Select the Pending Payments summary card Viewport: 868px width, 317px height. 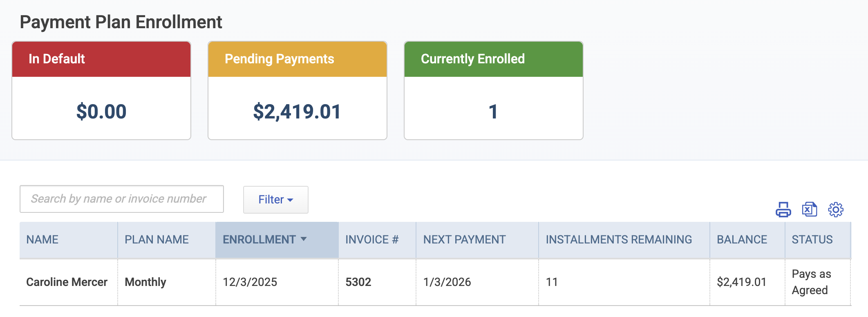298,91
